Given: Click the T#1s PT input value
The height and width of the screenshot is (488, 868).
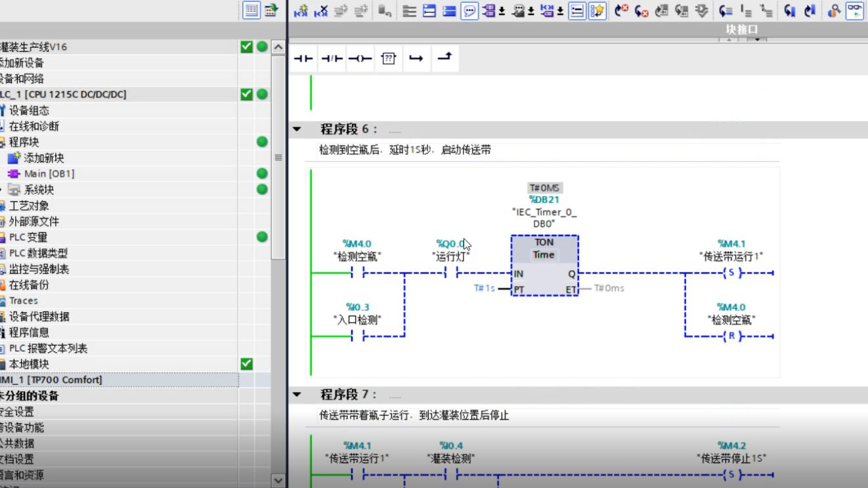Looking at the screenshot, I should (x=485, y=288).
